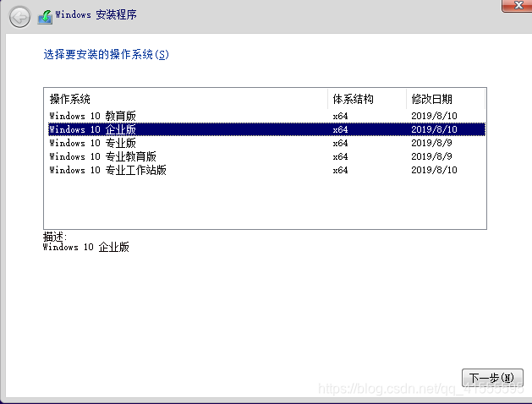The image size is (532, 404).
Task: Click the 体系结构 column header
Action: pos(367,99)
